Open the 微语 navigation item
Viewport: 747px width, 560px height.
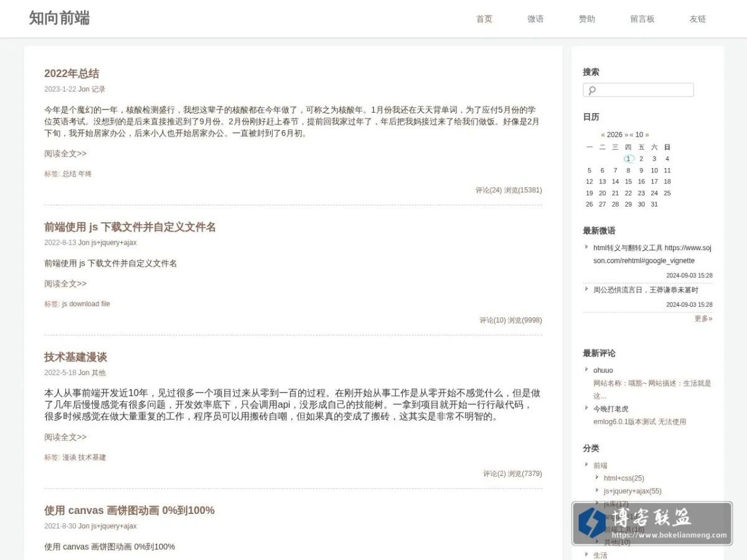coord(535,19)
